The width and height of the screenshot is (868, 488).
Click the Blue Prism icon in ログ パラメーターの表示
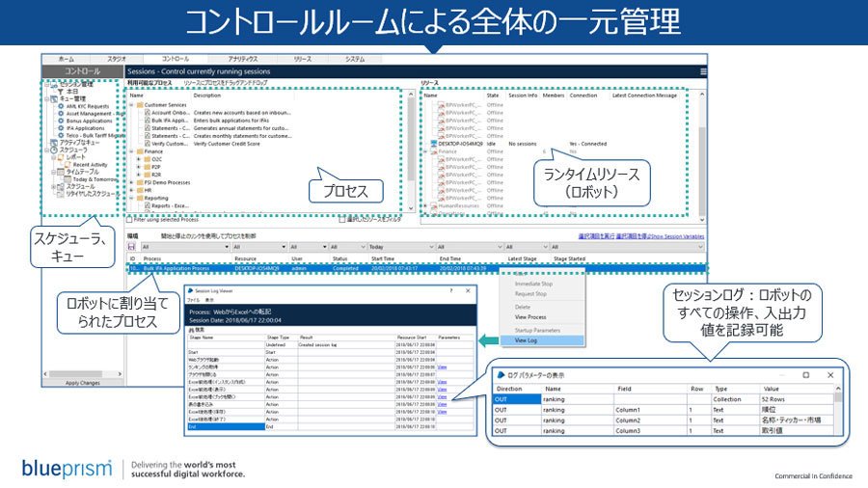501,374
